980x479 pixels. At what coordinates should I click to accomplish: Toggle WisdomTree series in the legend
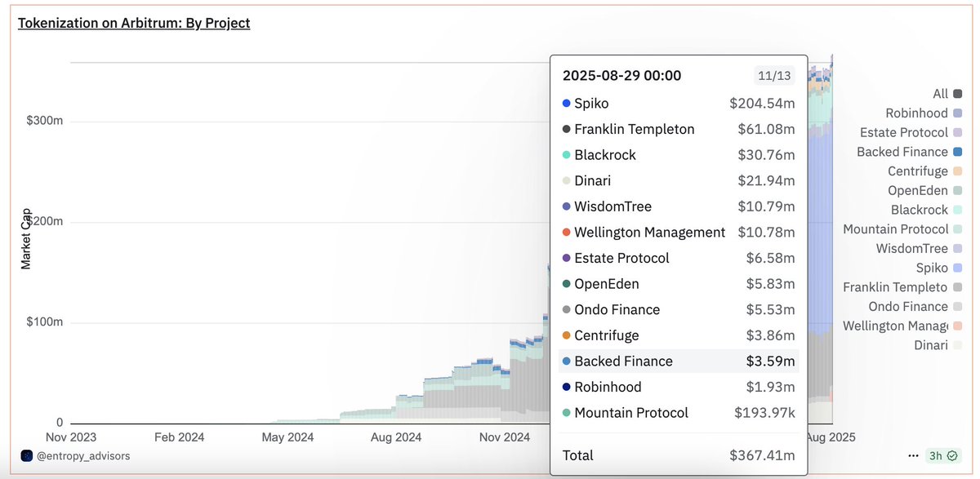[920, 248]
